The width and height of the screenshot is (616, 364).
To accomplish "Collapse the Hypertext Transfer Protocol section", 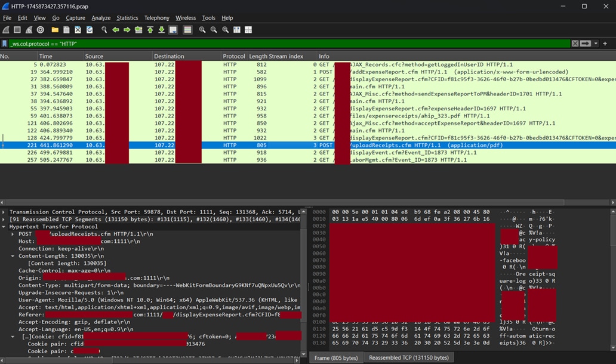I will pos(4,227).
